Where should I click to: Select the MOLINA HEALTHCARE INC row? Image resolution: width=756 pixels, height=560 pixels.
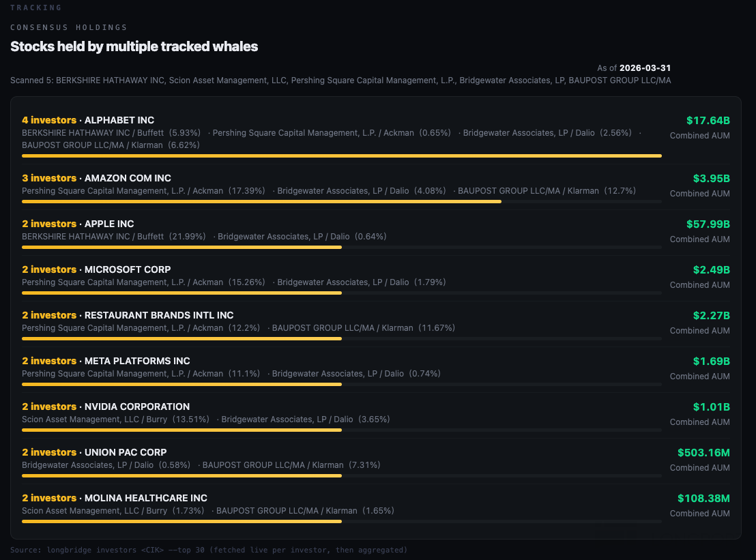coord(375,507)
